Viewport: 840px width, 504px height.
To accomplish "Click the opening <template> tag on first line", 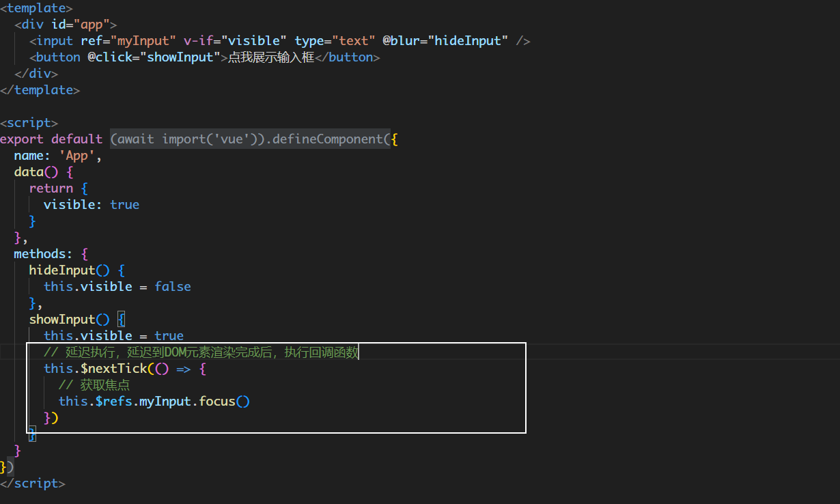I will pos(37,8).
